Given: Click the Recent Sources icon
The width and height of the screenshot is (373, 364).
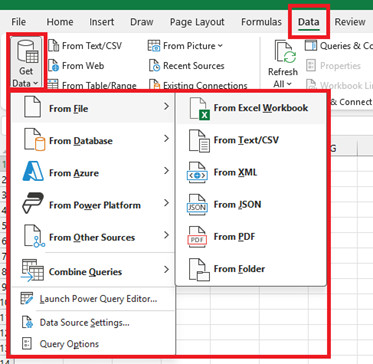Looking at the screenshot, I should (x=154, y=66).
